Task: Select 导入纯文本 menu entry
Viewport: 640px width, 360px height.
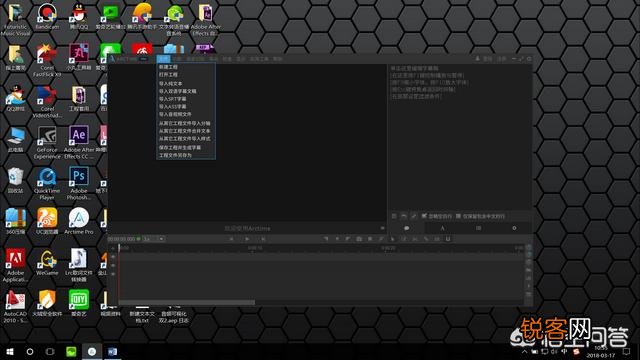Action: click(186, 83)
